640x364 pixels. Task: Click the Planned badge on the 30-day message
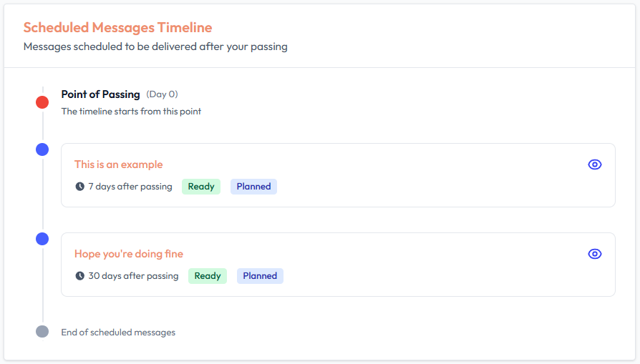click(x=260, y=276)
